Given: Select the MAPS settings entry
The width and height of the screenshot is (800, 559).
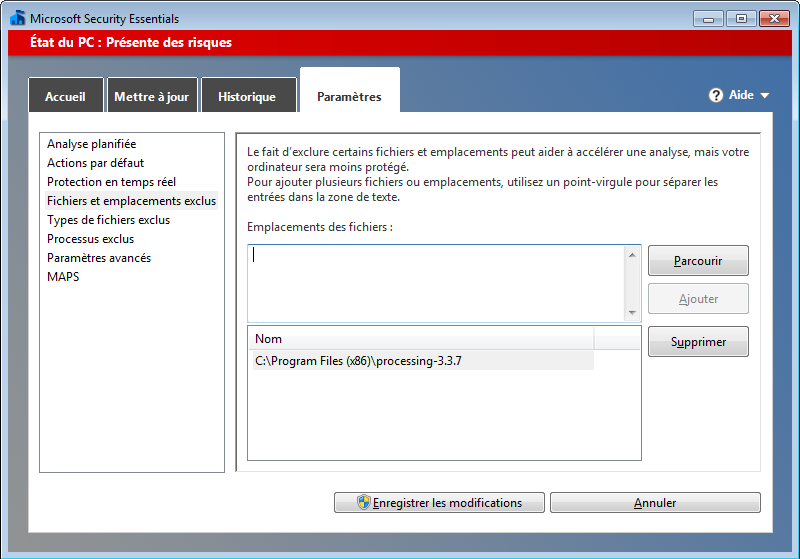Looking at the screenshot, I should (63, 276).
